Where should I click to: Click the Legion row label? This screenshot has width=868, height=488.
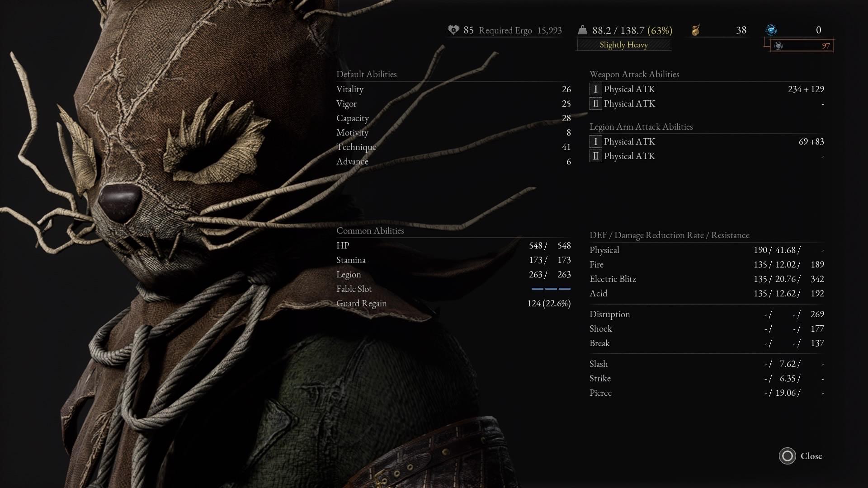(349, 274)
